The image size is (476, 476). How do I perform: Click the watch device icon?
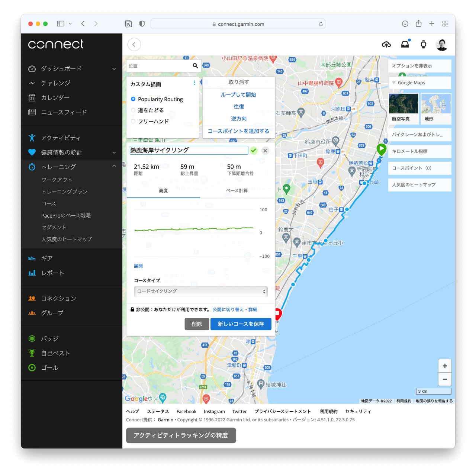pos(423,45)
